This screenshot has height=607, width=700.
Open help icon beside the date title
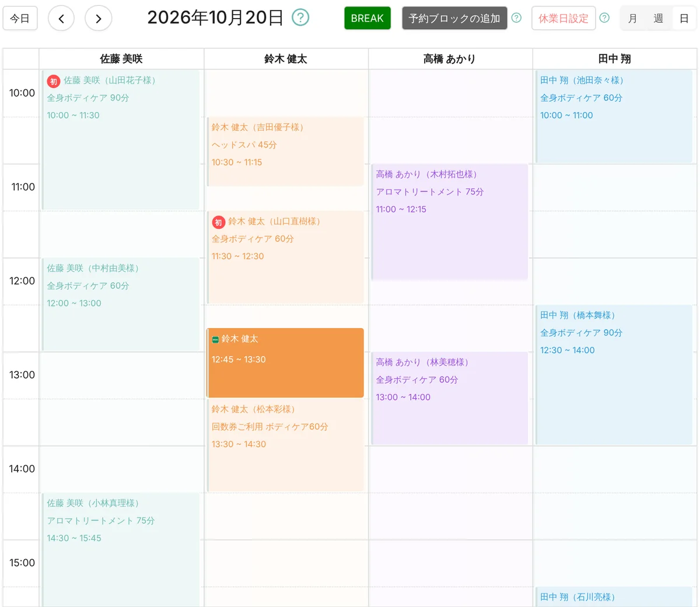(300, 18)
